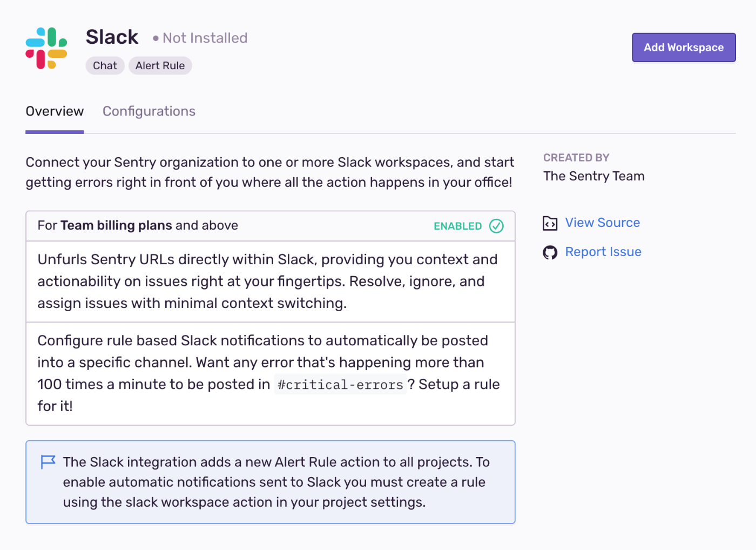The width and height of the screenshot is (756, 550).
Task: Click The Sentry Team creator name
Action: 593,176
